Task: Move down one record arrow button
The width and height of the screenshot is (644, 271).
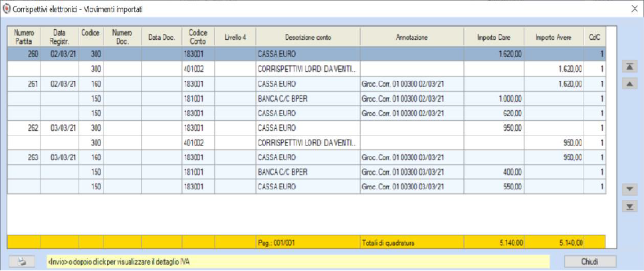Action: (x=630, y=189)
